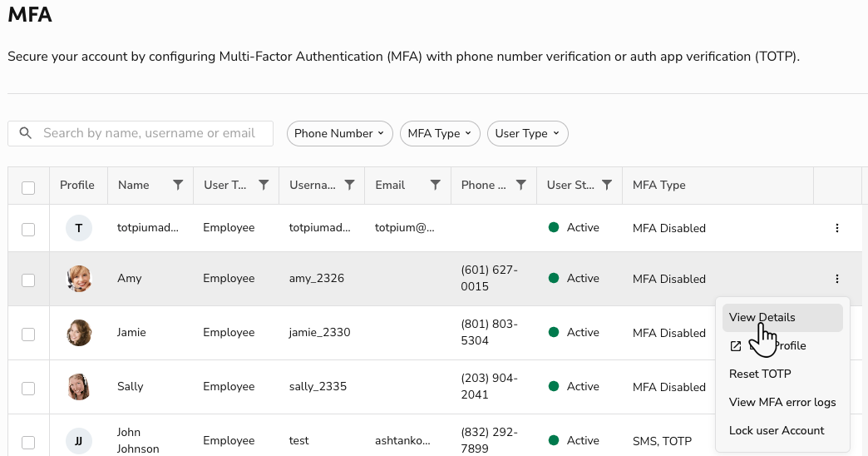Expand the Phone Number filter dropdown
The height and width of the screenshot is (456, 868).
(x=339, y=133)
